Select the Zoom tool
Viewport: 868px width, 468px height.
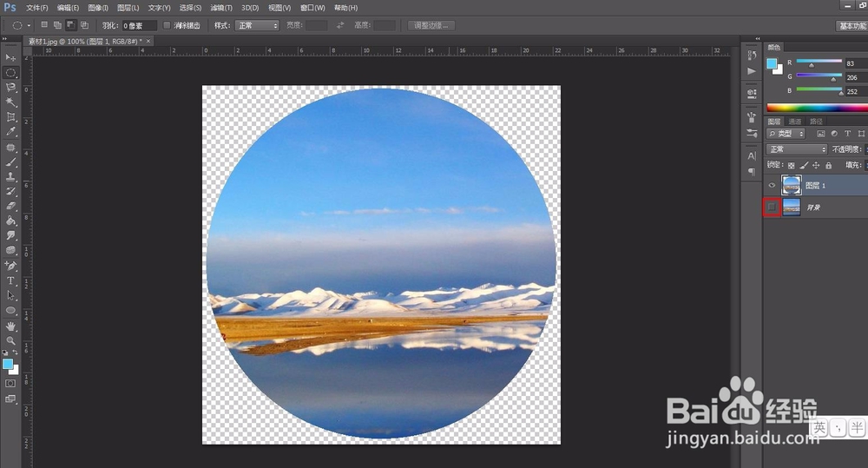click(10, 340)
